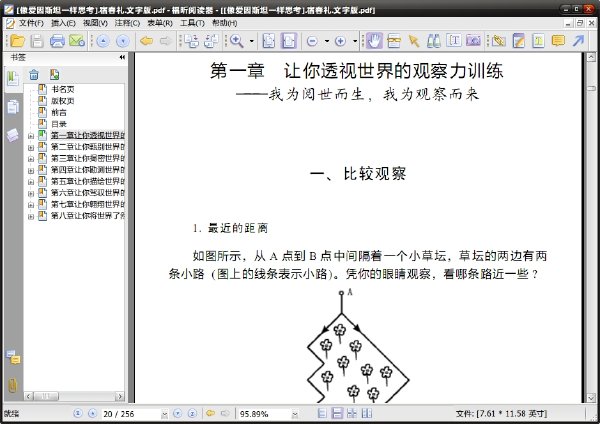Jump to the 第七章 bookmark

[x=88, y=204]
